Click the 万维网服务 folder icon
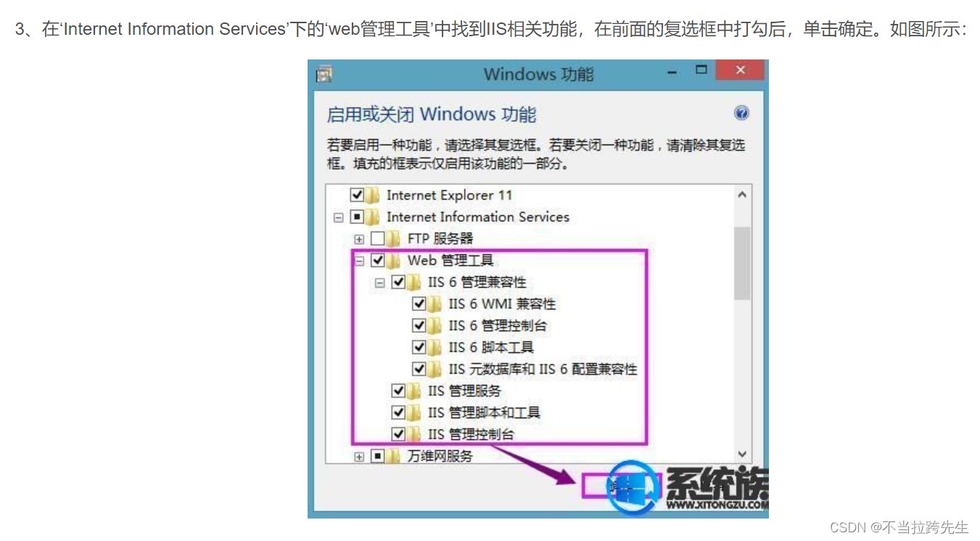Image resolution: width=980 pixels, height=541 pixels. [394, 456]
